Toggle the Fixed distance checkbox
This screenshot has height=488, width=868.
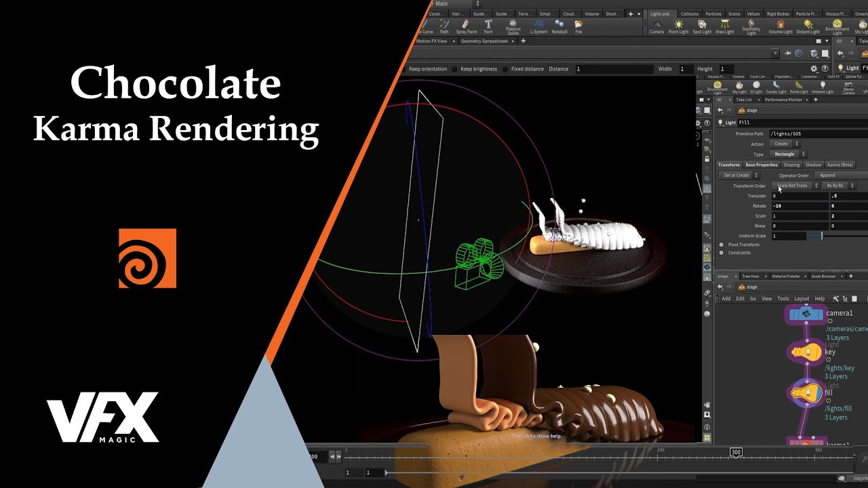506,68
